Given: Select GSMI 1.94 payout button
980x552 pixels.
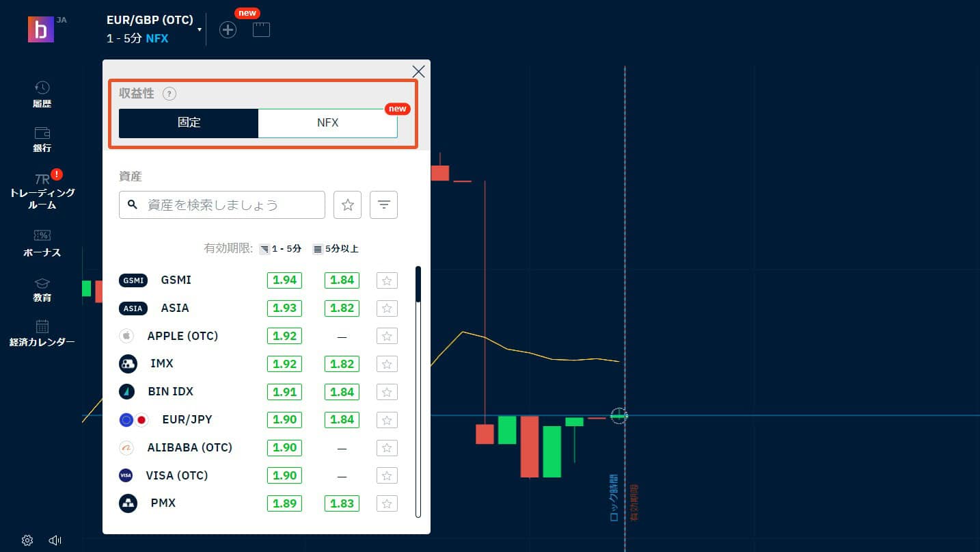Looking at the screenshot, I should [x=284, y=280].
